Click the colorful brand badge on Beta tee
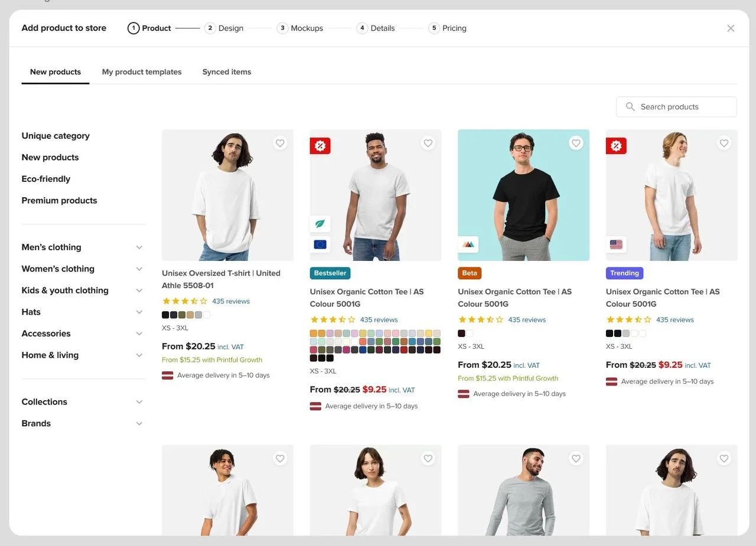The width and height of the screenshot is (756, 546). point(468,244)
